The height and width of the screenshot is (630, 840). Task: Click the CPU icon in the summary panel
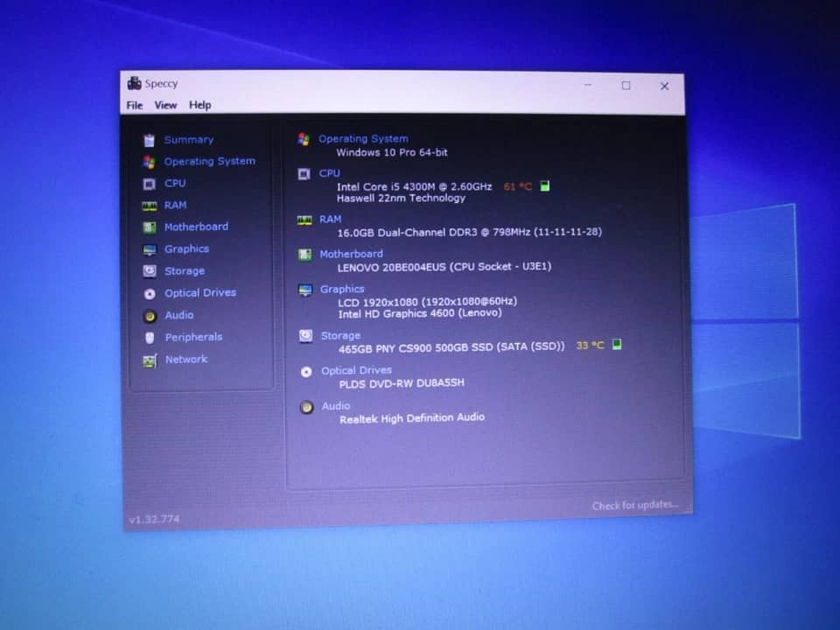[x=304, y=173]
